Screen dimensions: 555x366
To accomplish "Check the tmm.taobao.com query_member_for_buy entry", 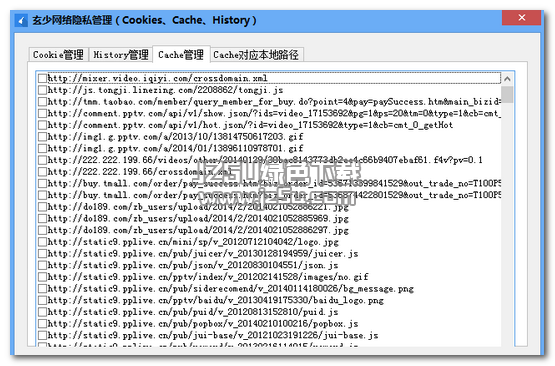I will coord(42,102).
